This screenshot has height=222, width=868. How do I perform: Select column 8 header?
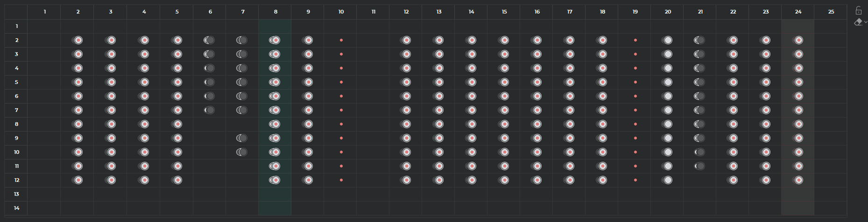[275, 12]
